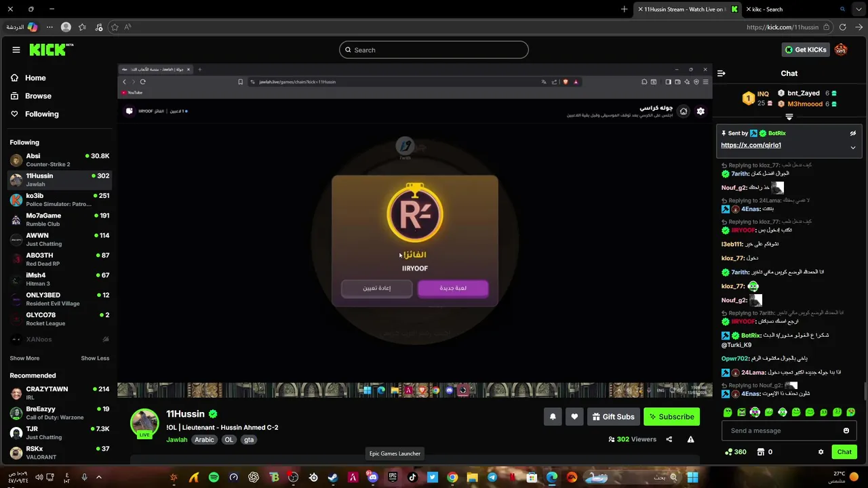Click Show More in Following list
868x488 pixels.
(24, 358)
